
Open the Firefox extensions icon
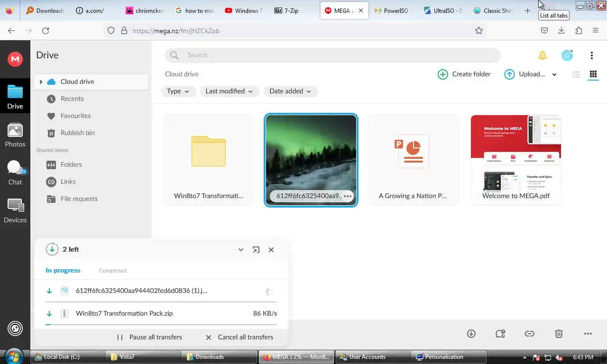pyautogui.click(x=579, y=31)
